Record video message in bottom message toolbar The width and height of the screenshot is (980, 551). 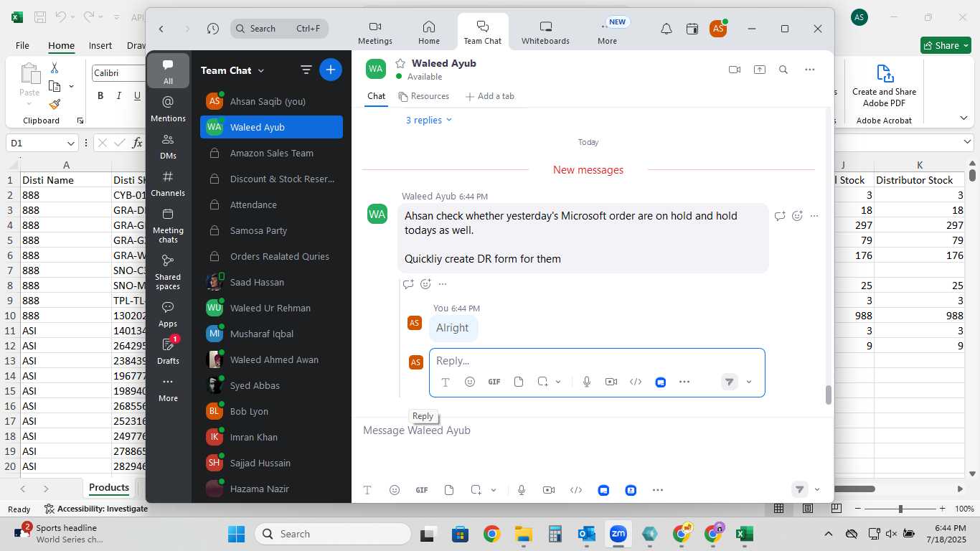pos(549,490)
